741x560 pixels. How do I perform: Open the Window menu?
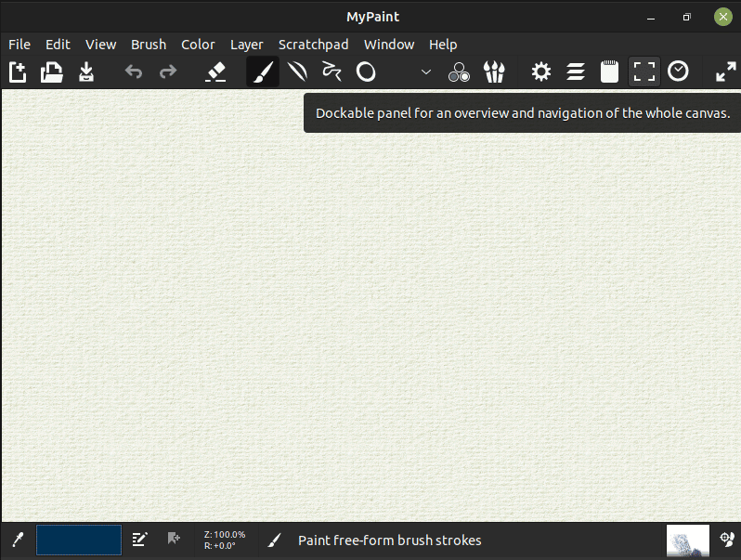tap(389, 45)
